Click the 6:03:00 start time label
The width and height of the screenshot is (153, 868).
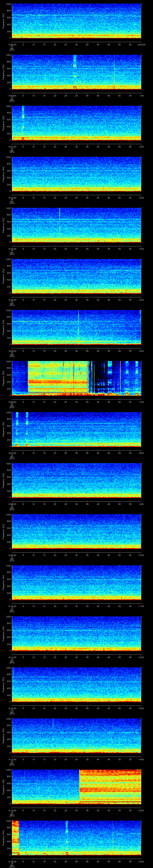[12, 248]
